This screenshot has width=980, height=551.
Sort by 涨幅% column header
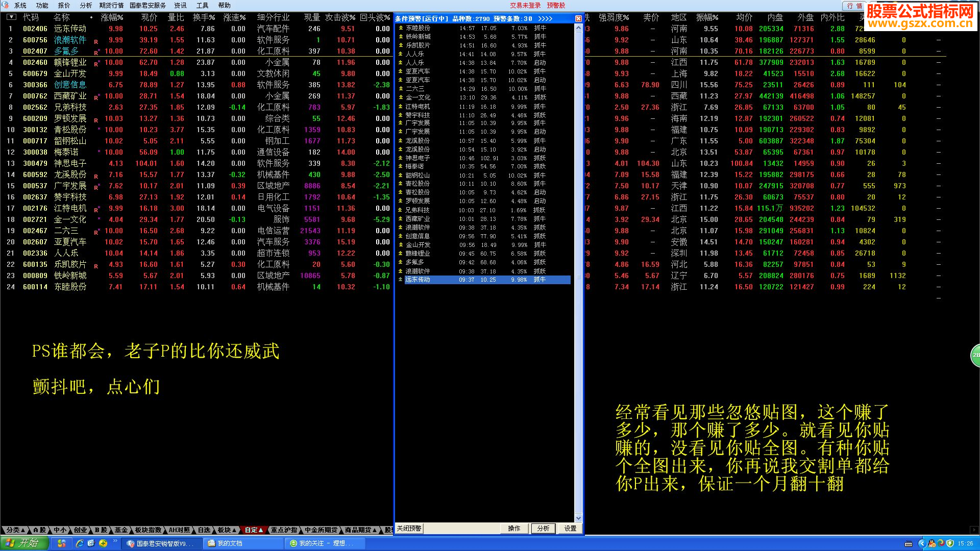tap(112, 17)
